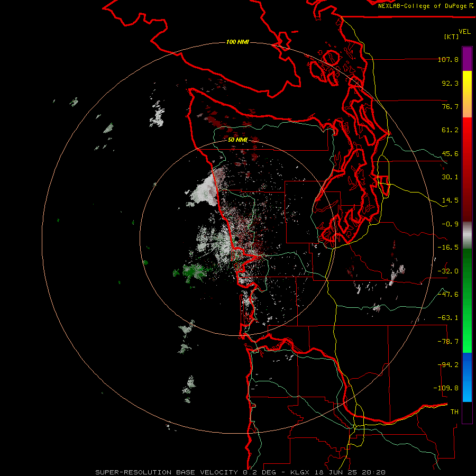Screen dimensions: 476x476
Task: Select the -63.1 velocity scale value
Action: (448, 318)
